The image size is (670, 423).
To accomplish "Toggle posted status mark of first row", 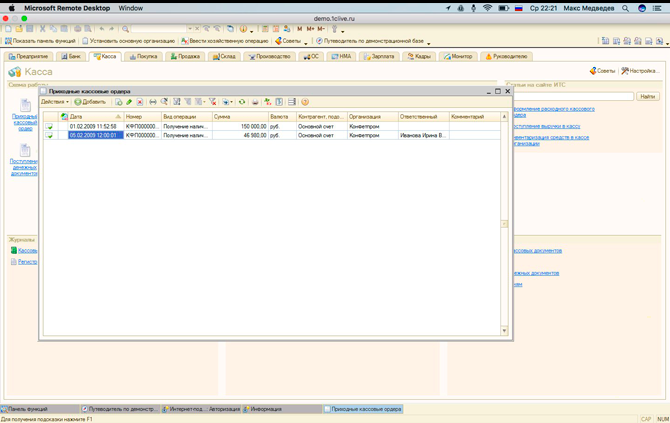I will pos(50,127).
